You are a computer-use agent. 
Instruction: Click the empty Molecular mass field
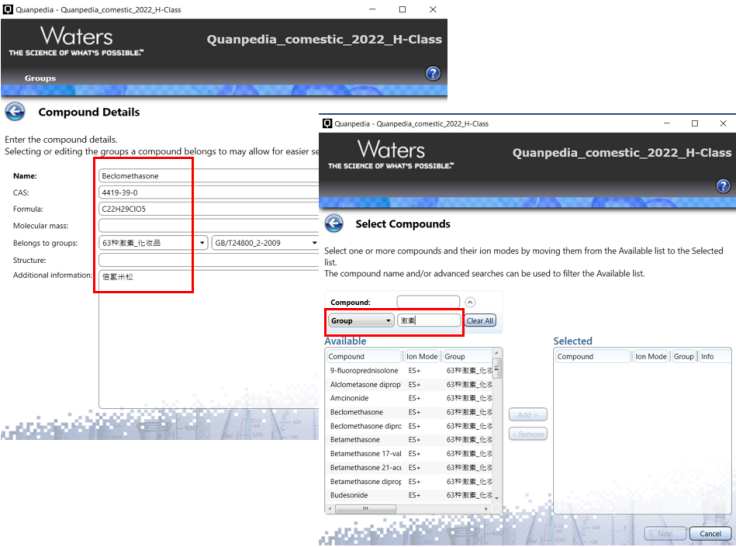[x=209, y=225]
